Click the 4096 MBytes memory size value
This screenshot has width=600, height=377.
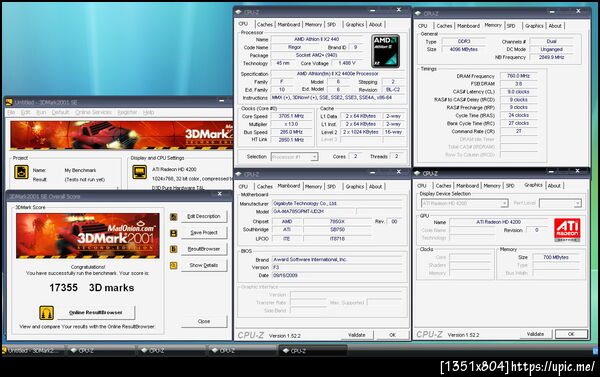[464, 49]
